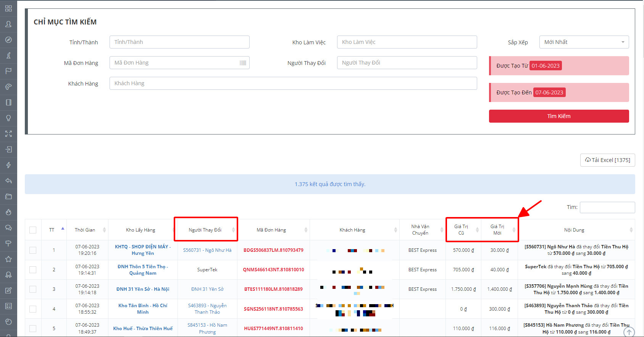Open ĐNH 31 Yên Sở - Hà Nội link

coord(143,289)
